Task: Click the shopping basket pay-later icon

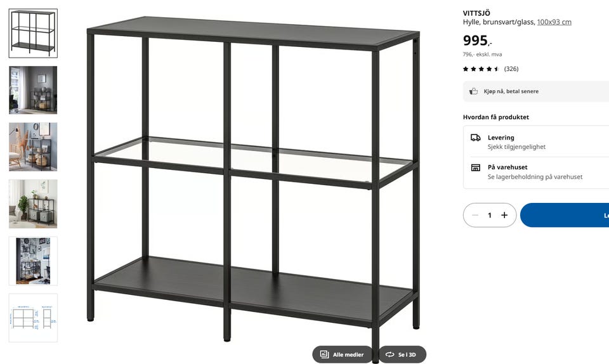Action: click(x=473, y=91)
